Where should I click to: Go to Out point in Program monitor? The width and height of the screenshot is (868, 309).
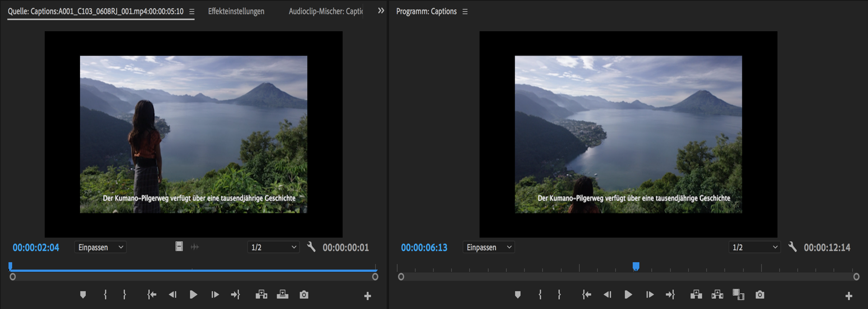tap(670, 295)
